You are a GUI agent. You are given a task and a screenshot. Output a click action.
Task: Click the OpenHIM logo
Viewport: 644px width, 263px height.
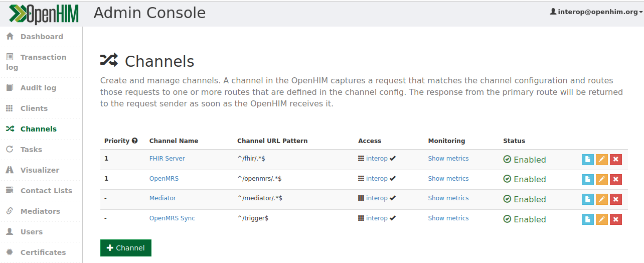(x=44, y=14)
